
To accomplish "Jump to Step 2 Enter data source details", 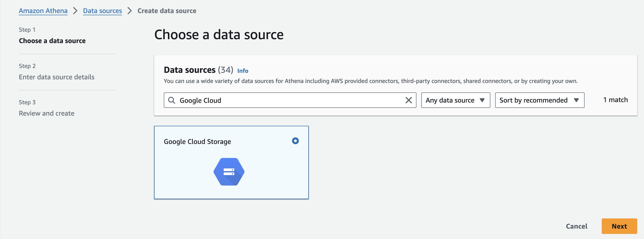I will [57, 77].
